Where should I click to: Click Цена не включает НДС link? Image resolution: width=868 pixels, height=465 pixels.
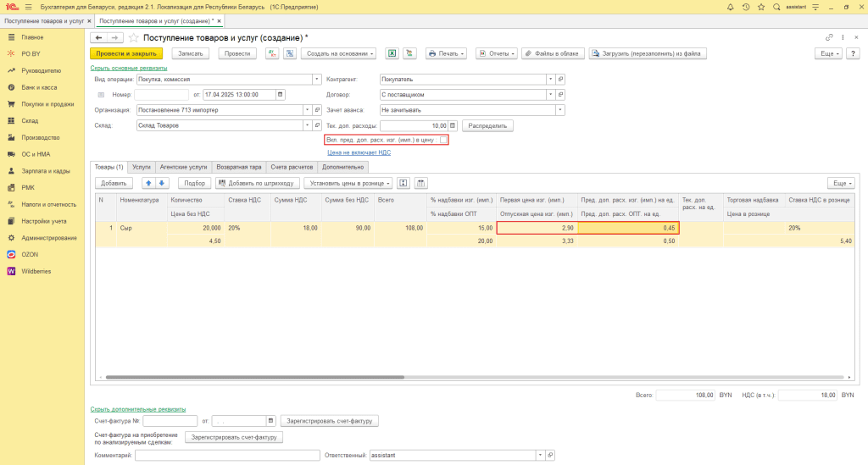click(359, 152)
